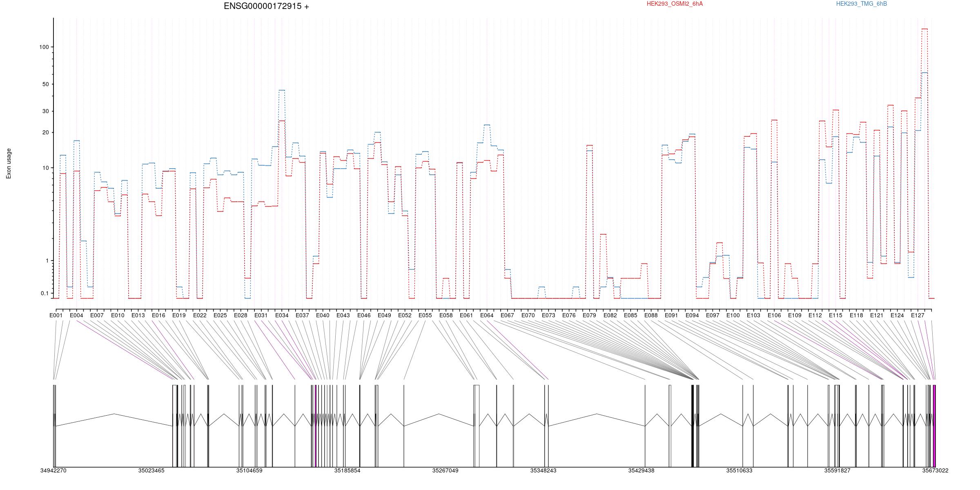Image resolution: width=980 pixels, height=490 pixels.
Task: Click exon label E118
Action: (856, 315)
